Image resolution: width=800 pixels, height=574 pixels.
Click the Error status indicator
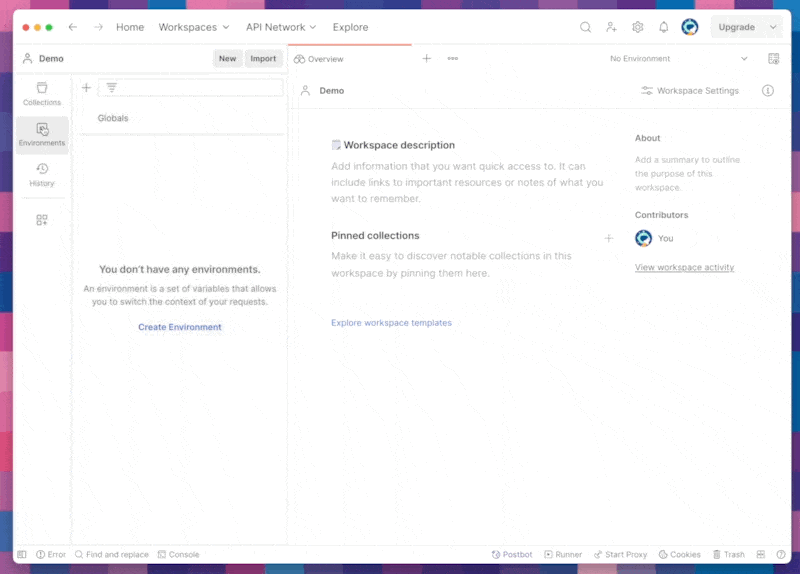click(x=51, y=554)
